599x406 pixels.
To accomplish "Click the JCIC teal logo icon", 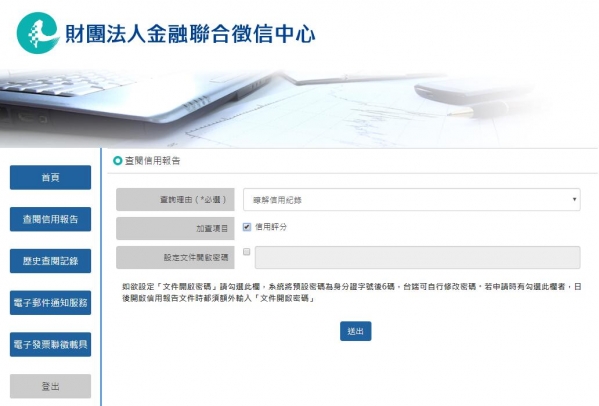I will point(38,33).
